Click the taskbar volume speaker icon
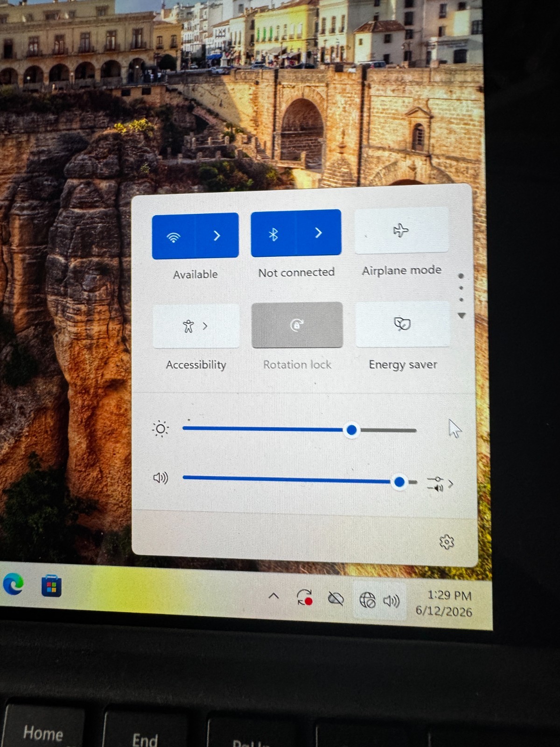 click(x=391, y=601)
